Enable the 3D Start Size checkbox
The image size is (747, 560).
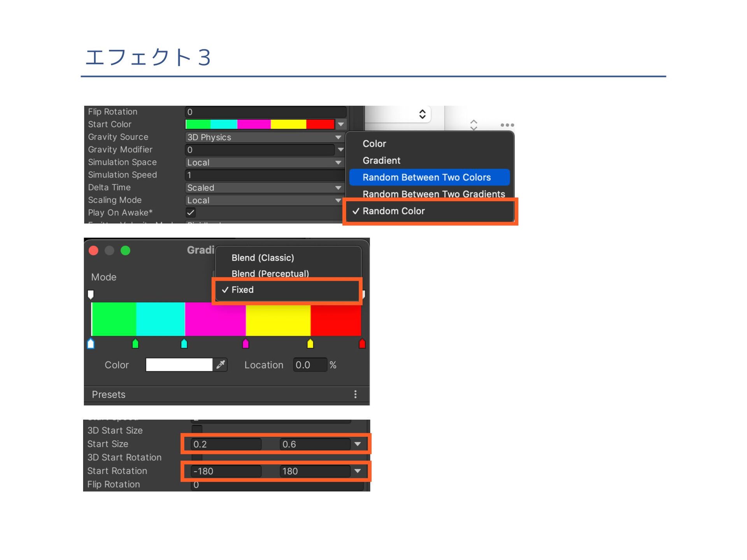click(197, 430)
